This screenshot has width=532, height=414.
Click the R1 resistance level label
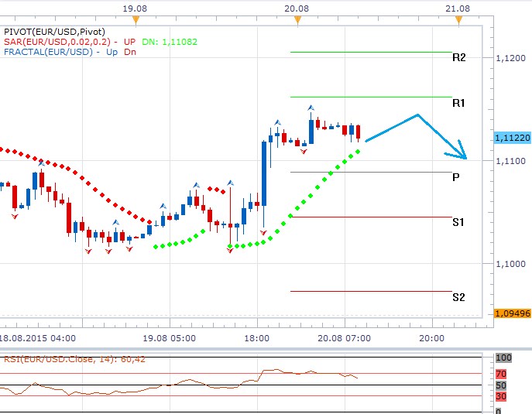[458, 103]
